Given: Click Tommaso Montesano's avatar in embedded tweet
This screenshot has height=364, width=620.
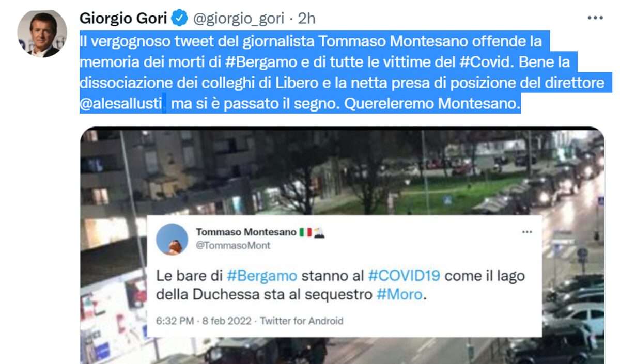Looking at the screenshot, I should (x=172, y=239).
